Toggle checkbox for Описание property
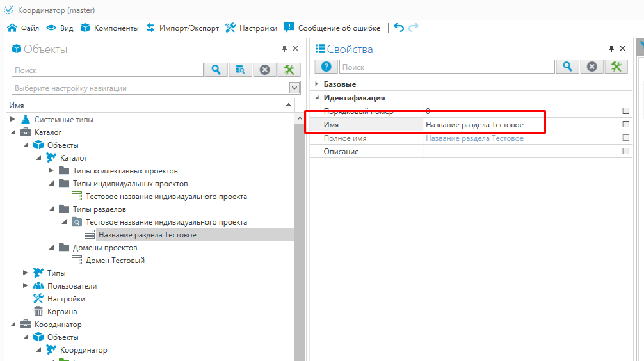Image resolution: width=644 pixels, height=361 pixels. click(625, 151)
